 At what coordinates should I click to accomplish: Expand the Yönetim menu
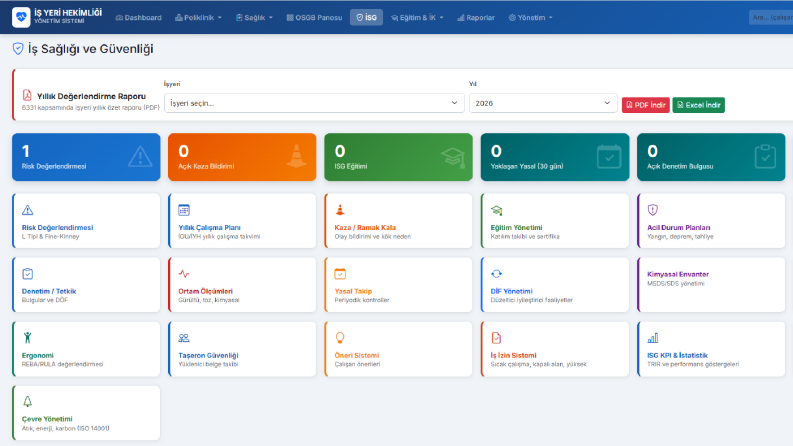point(530,17)
